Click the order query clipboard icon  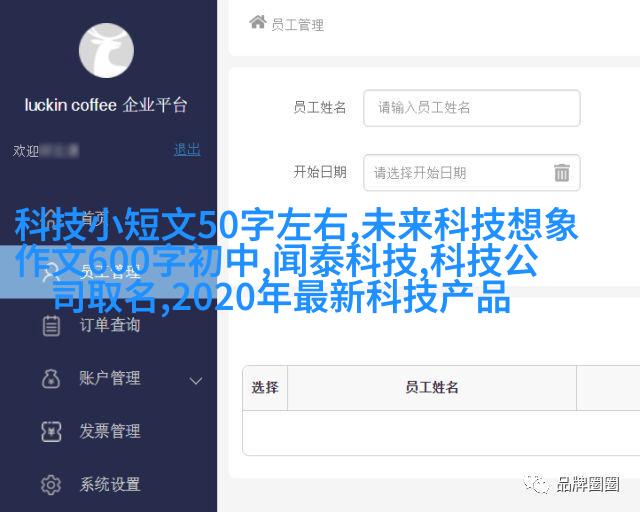[x=51, y=326]
